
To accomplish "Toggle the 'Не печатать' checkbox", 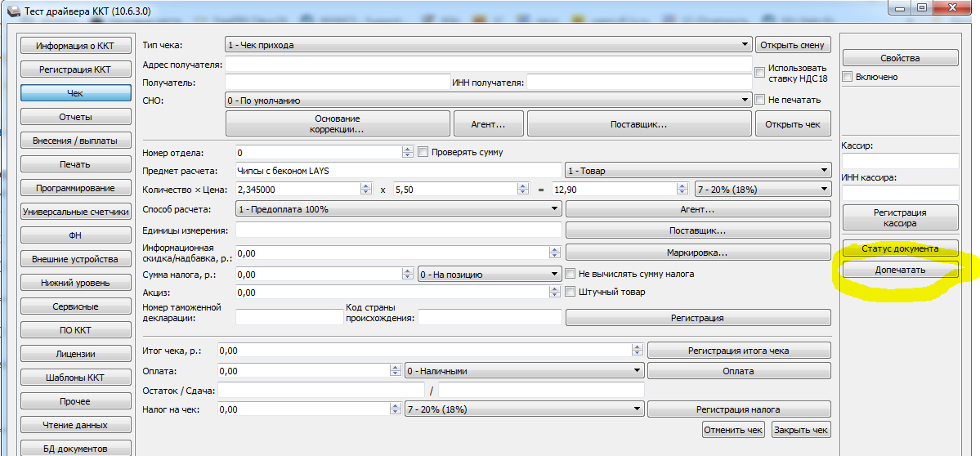I will pyautogui.click(x=760, y=100).
